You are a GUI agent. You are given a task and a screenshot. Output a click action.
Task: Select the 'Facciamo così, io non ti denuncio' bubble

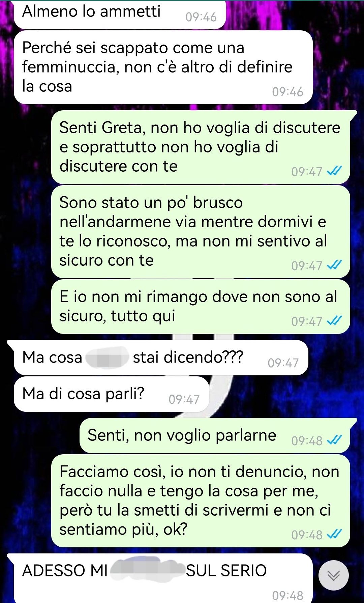point(201,501)
